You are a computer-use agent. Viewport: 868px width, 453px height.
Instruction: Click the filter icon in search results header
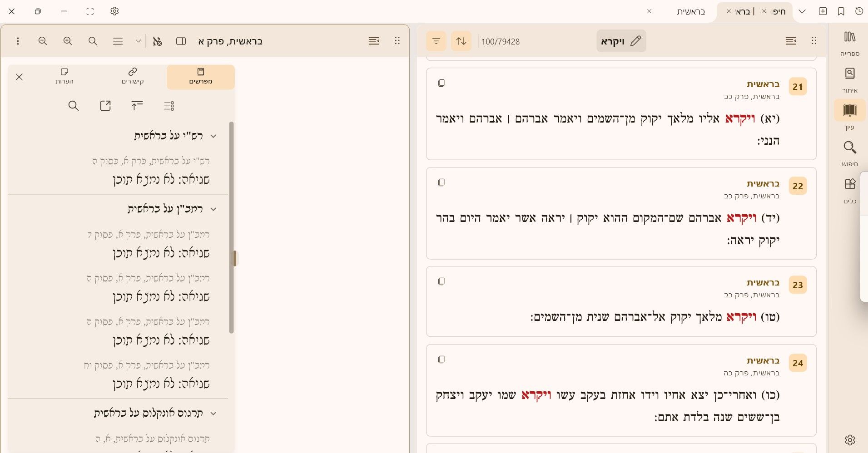coord(436,41)
